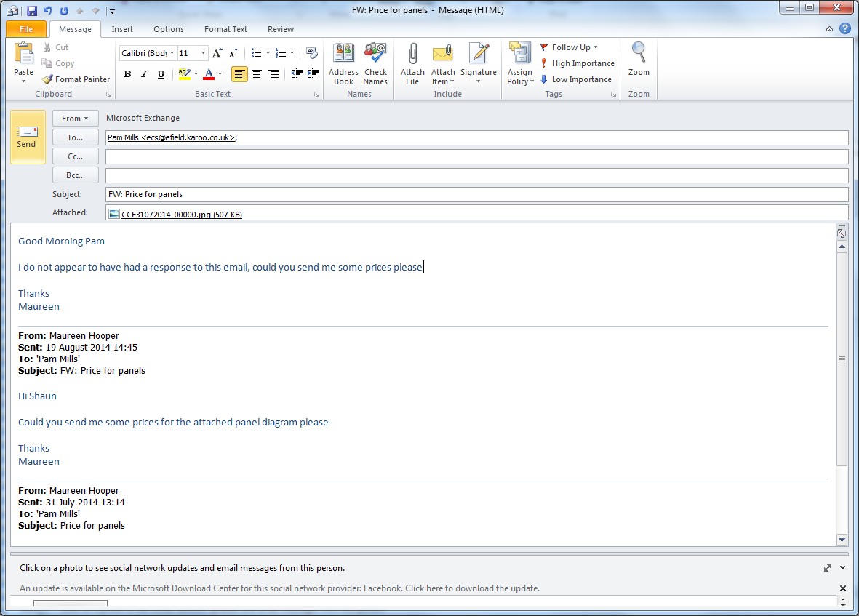Switch to the Insert tab
This screenshot has width=859, height=616.
pos(122,29)
